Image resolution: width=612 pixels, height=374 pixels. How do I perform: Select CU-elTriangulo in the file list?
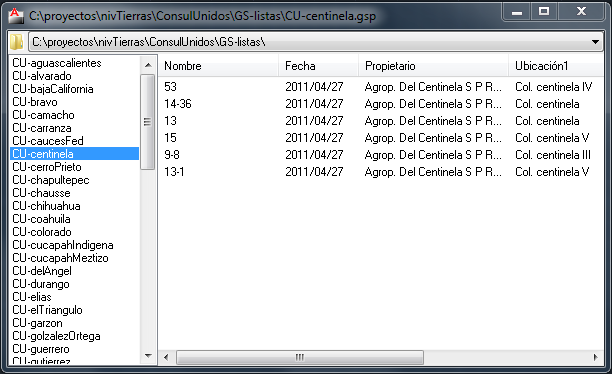tap(74, 310)
